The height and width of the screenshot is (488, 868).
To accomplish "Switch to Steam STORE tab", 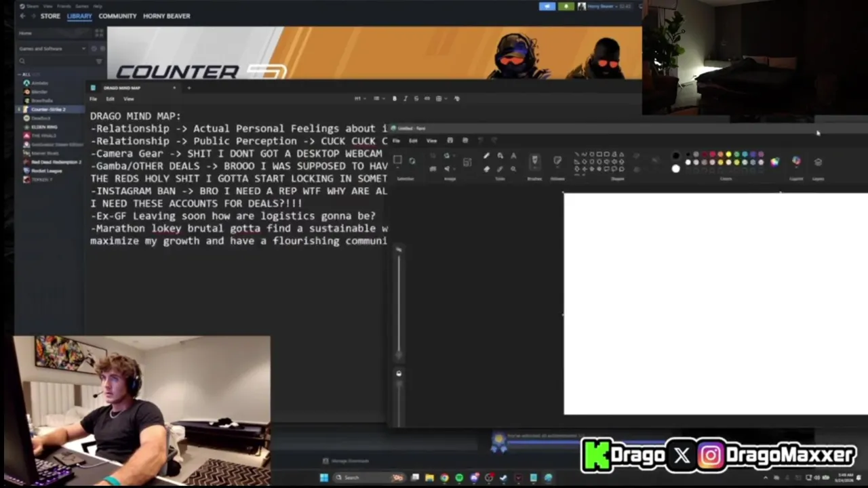I will tap(50, 16).
